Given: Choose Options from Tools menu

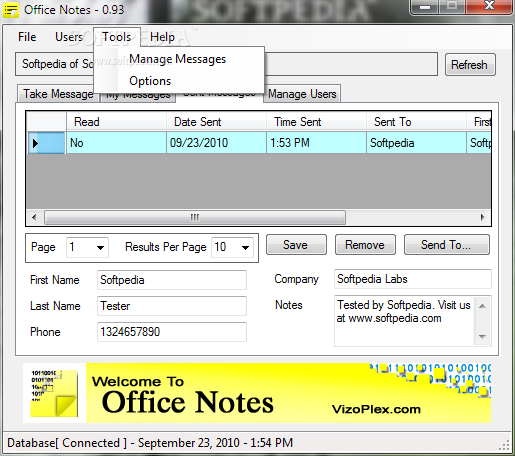Looking at the screenshot, I should [x=150, y=81].
